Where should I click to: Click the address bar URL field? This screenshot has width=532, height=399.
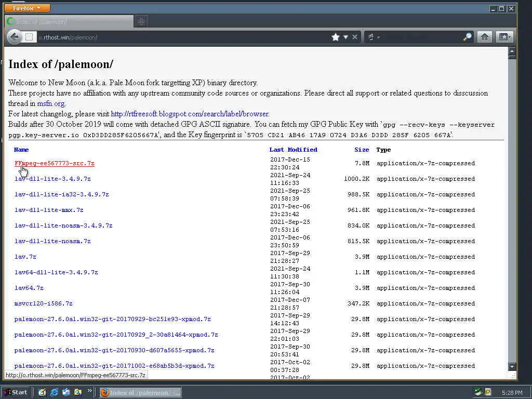coord(183,37)
